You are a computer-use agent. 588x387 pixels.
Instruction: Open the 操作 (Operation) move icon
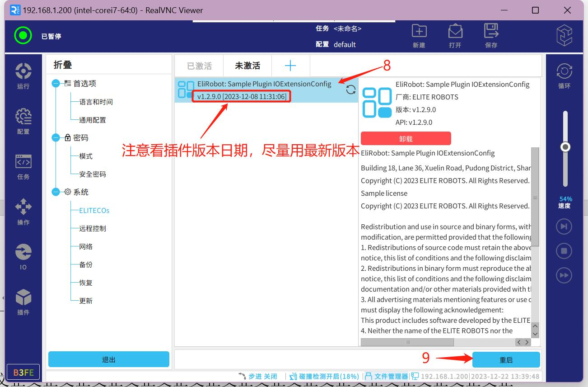(23, 211)
